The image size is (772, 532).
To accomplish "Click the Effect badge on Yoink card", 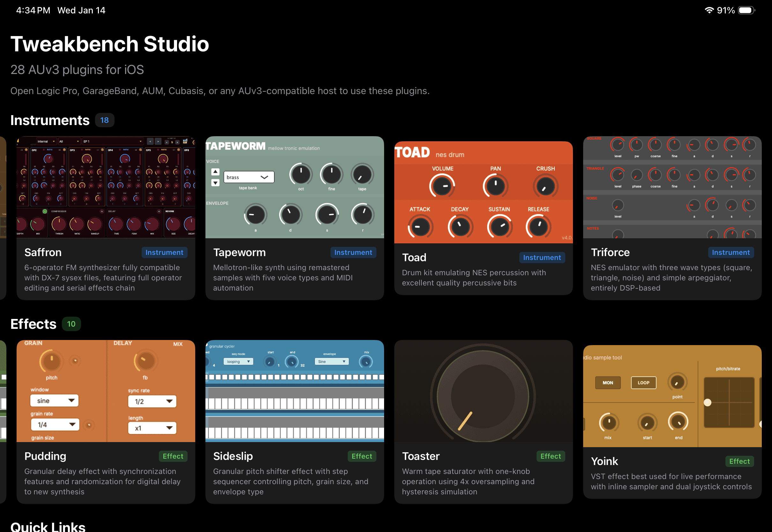I will pos(740,461).
